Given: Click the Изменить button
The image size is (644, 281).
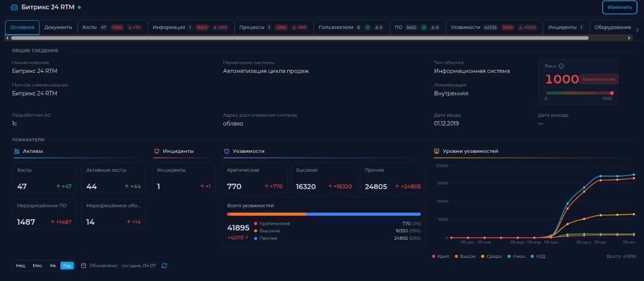Looking at the screenshot, I should pyautogui.click(x=619, y=7).
